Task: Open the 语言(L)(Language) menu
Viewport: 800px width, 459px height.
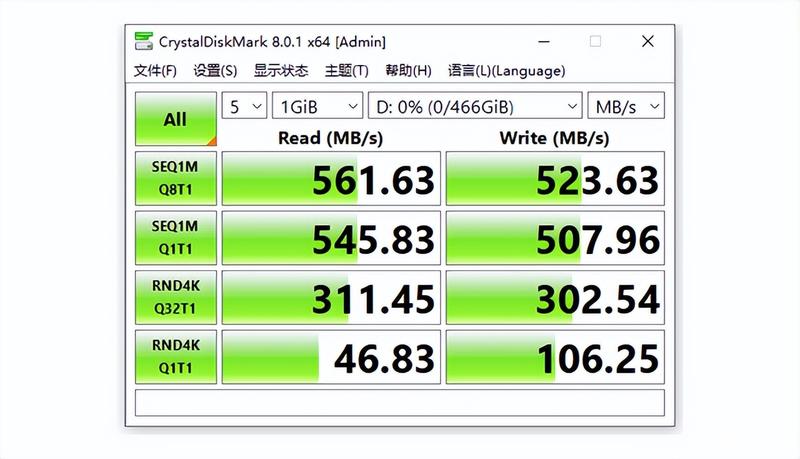Action: tap(507, 70)
